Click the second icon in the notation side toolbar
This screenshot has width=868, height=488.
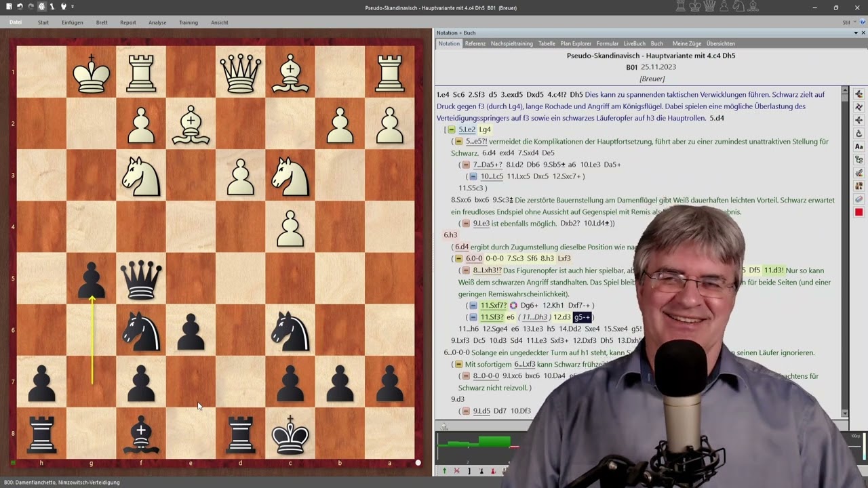click(859, 107)
